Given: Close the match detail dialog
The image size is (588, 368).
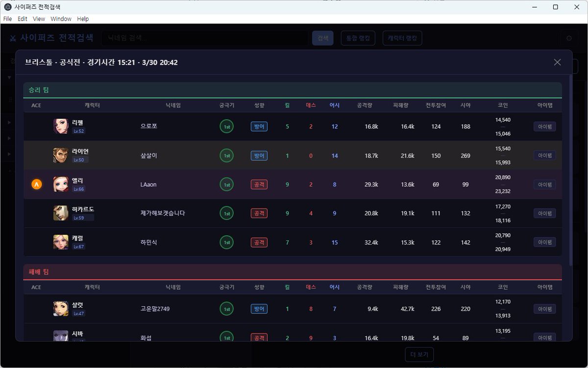Looking at the screenshot, I should pos(557,62).
